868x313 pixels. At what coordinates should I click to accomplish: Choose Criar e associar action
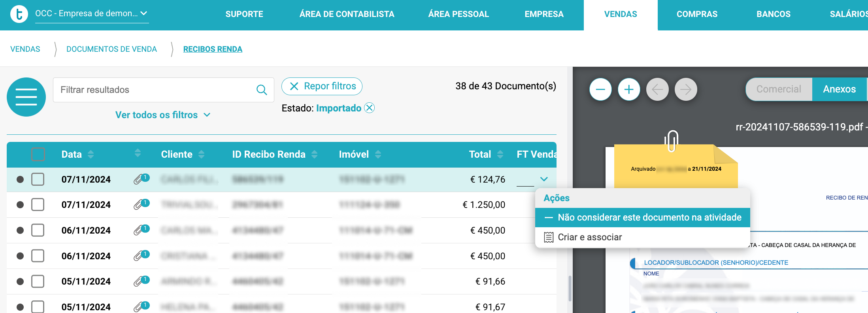click(643, 237)
